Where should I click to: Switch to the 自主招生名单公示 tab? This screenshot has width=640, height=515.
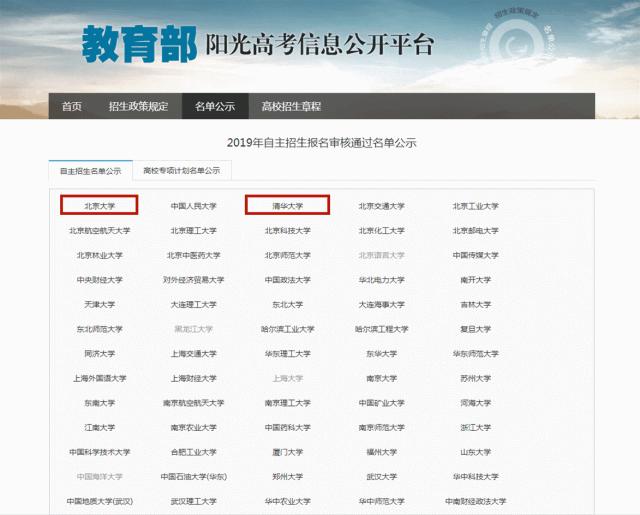point(91,171)
